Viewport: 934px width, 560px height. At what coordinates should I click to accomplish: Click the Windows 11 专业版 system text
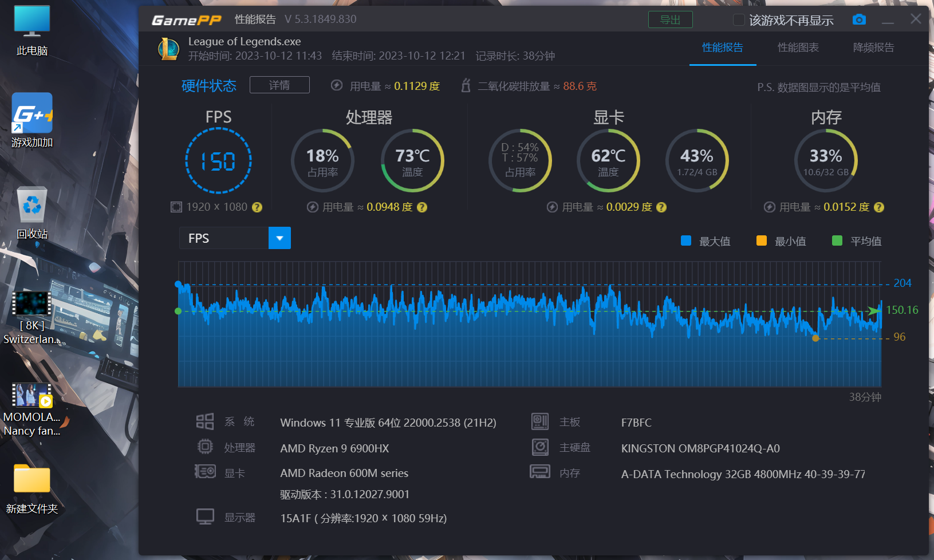coord(388,423)
